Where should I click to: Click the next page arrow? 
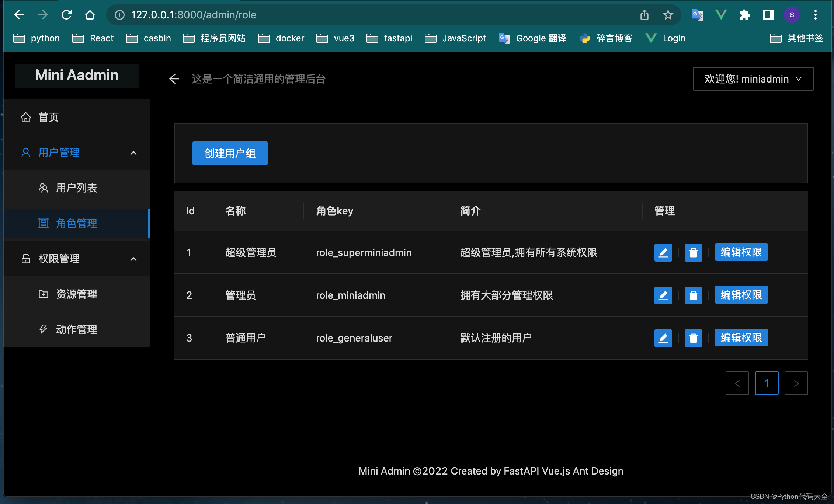[796, 383]
